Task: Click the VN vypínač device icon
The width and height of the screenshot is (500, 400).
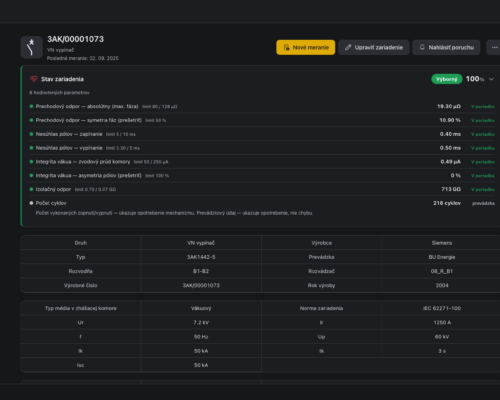Action: point(32,47)
